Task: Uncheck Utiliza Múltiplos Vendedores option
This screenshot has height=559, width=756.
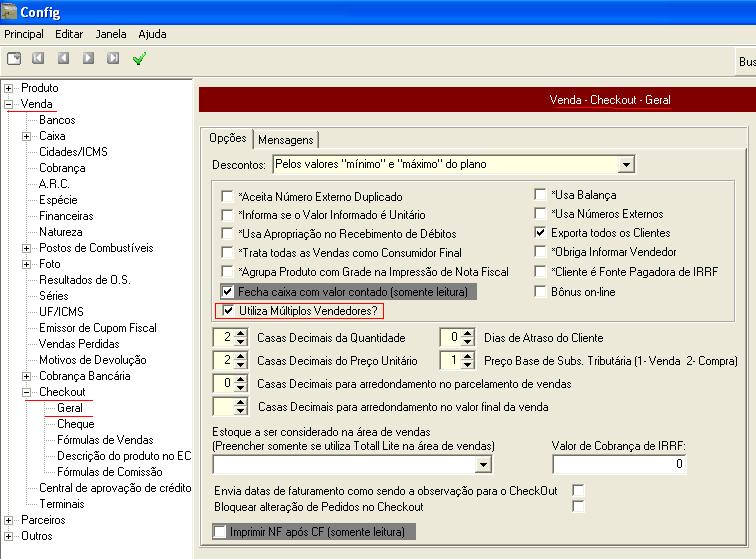Action: tap(227, 311)
